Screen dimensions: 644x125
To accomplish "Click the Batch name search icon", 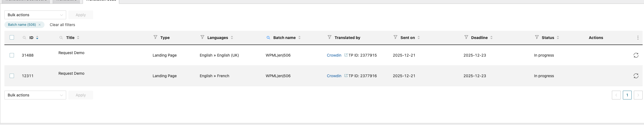I will coord(268,38).
